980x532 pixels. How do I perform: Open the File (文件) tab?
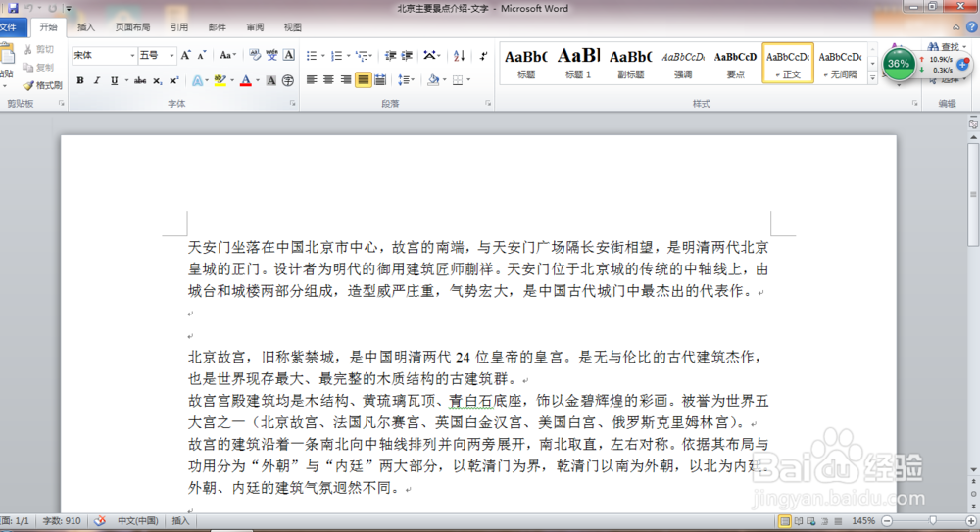coord(11,26)
